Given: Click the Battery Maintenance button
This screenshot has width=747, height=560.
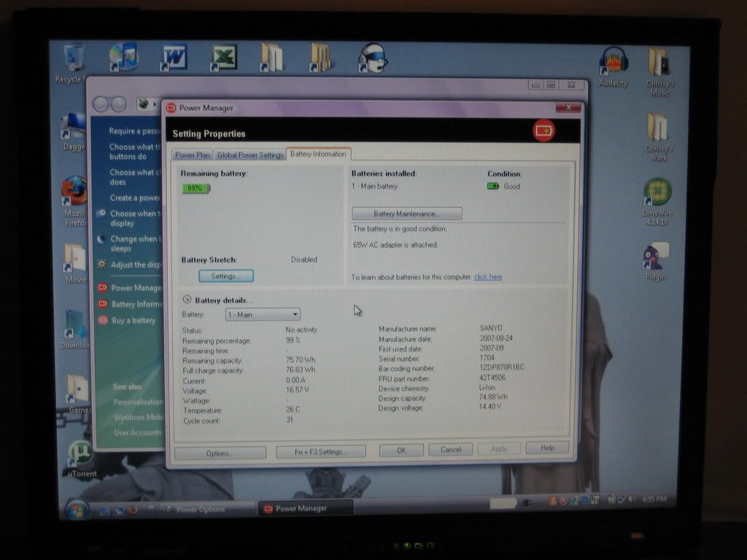Looking at the screenshot, I should tap(406, 214).
